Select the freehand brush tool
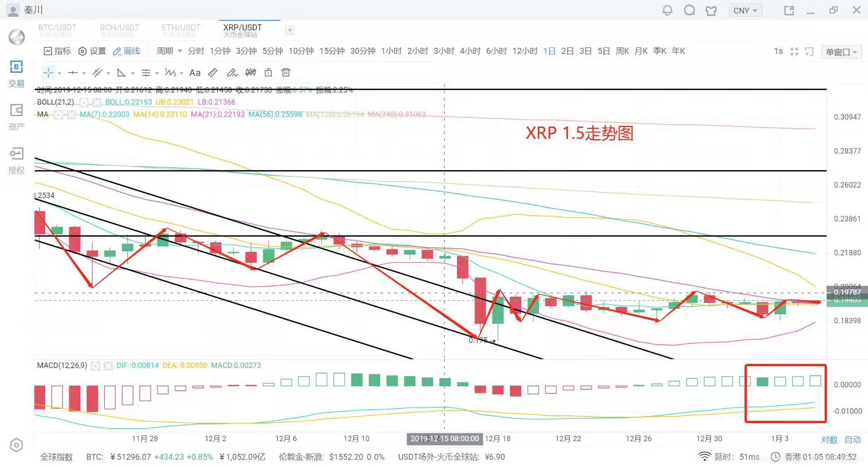868x467 pixels. coord(232,72)
